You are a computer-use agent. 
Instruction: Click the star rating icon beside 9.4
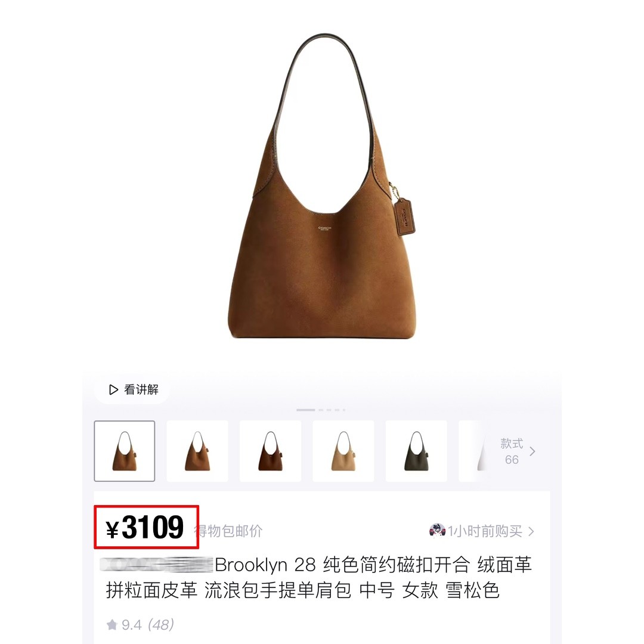pos(112,625)
